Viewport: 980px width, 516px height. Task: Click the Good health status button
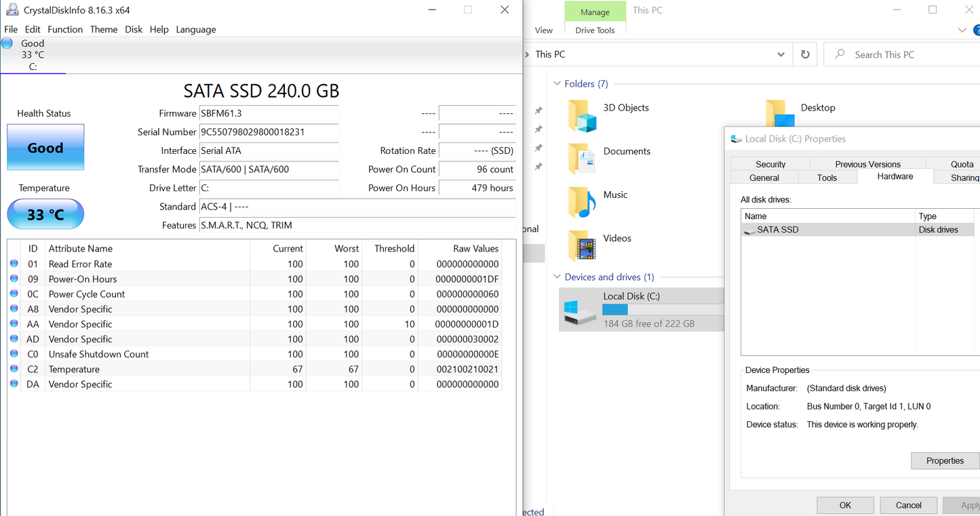point(45,147)
